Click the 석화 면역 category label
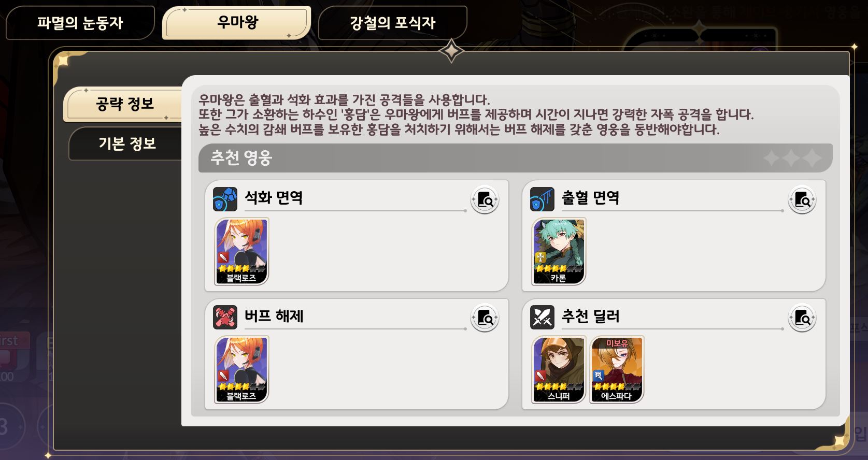868x460 pixels. click(274, 197)
